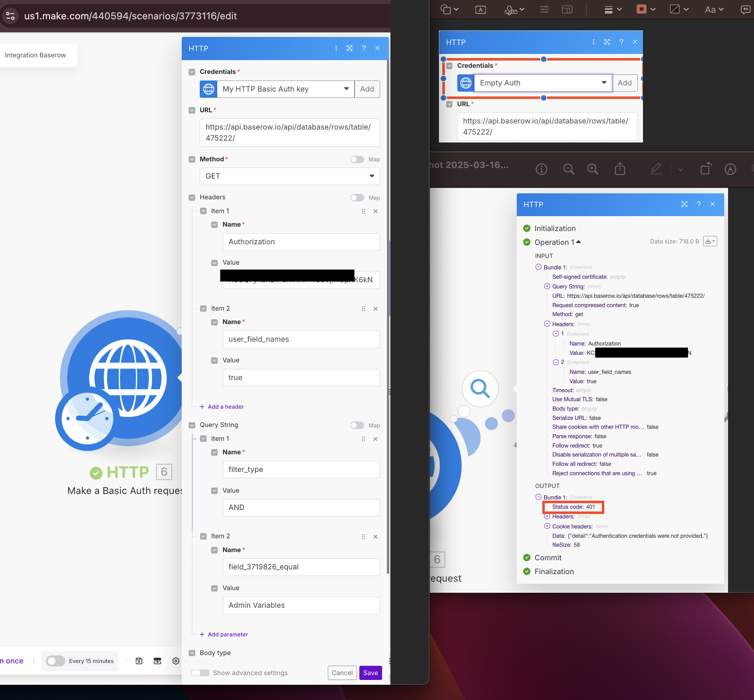The image size is (754, 700).
Task: Open the HTTP panel three-dot options menu
Action: click(x=336, y=48)
